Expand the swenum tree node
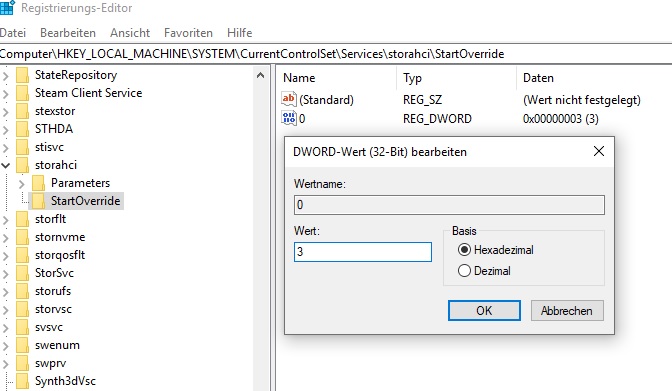Viewport: 672px width, 391px height. click(6, 346)
